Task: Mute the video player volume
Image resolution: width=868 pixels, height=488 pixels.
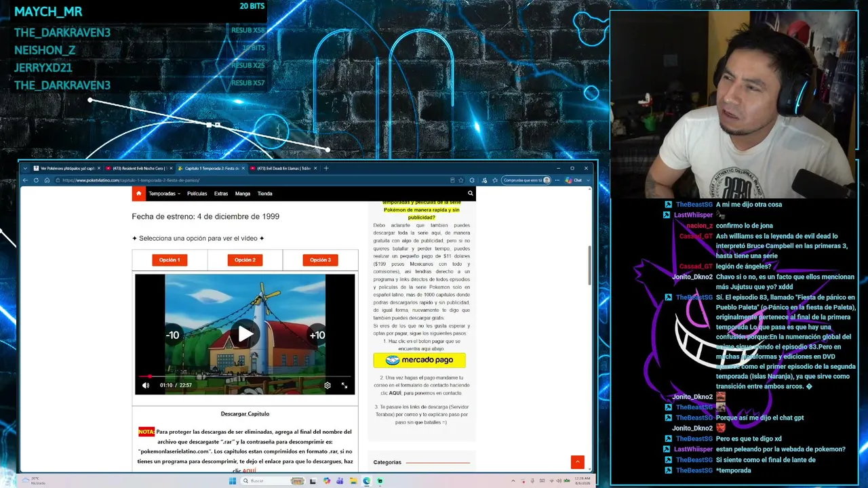Action: (x=146, y=385)
